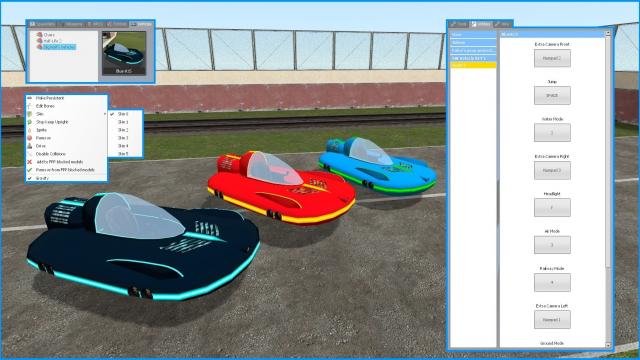Click the wrench icon on the Tools tab
Viewport: 640px width, 360px height.
click(x=453, y=24)
